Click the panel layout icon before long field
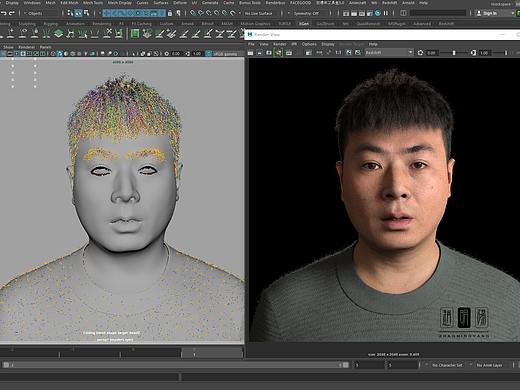This screenshot has width=520, height=390. pos(403,13)
